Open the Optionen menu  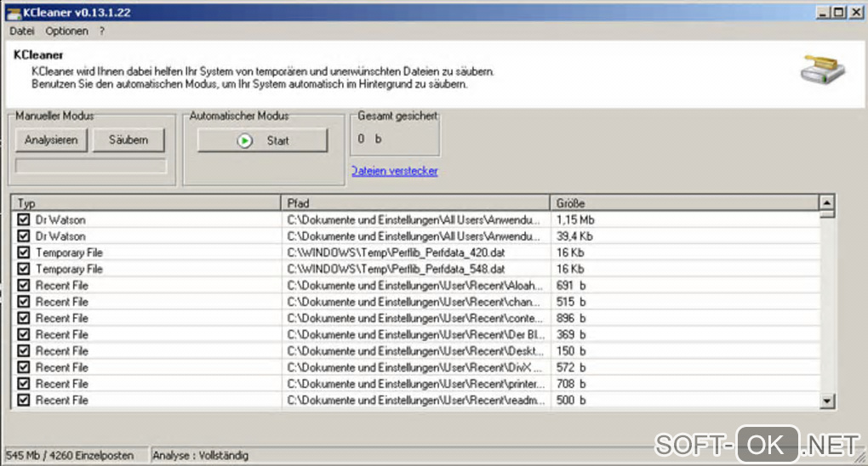(66, 31)
